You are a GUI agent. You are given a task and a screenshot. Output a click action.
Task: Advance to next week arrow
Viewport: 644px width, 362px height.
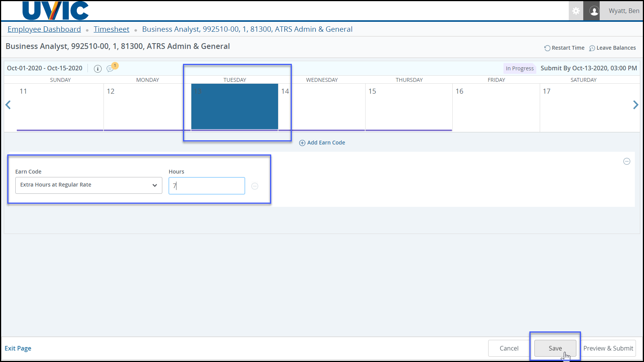click(635, 105)
